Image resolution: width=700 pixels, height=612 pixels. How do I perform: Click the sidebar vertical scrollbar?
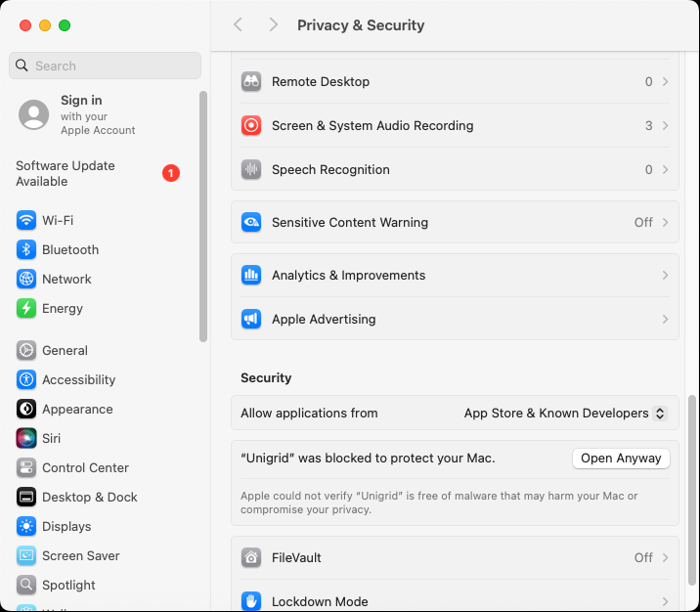pos(203,216)
